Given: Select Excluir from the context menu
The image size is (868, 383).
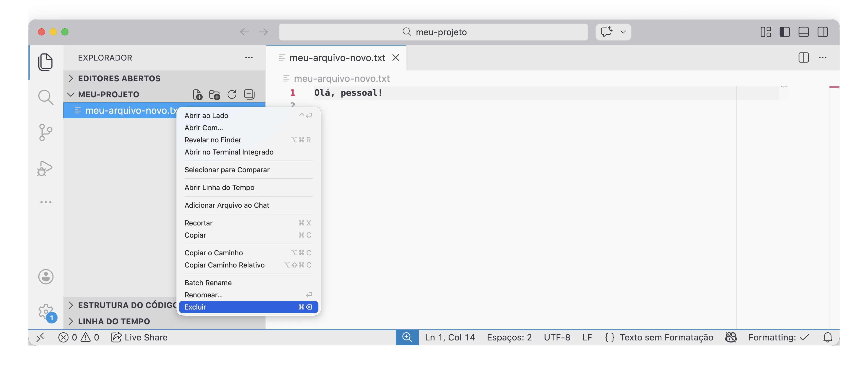Looking at the screenshot, I should (248, 307).
